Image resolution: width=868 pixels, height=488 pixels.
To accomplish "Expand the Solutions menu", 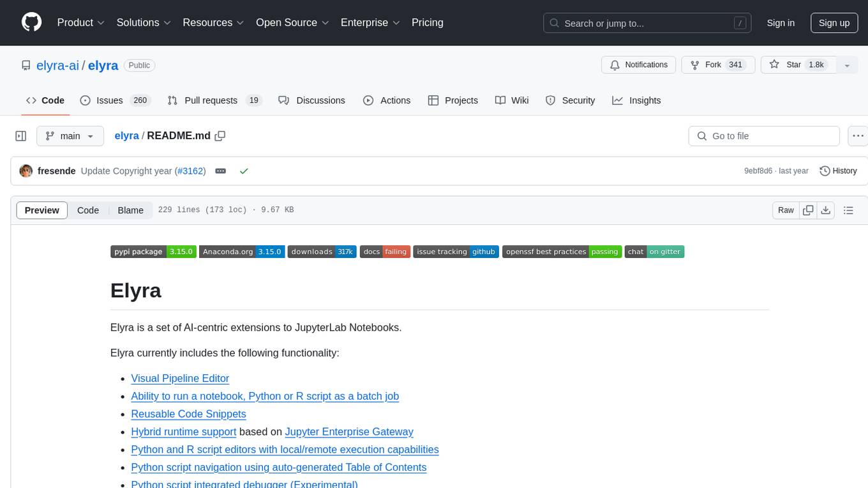I will click(144, 22).
